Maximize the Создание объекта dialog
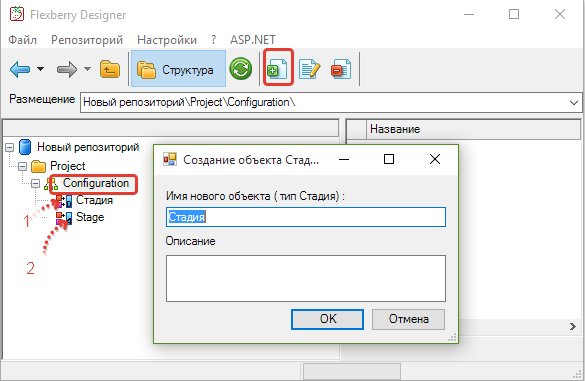 (389, 159)
